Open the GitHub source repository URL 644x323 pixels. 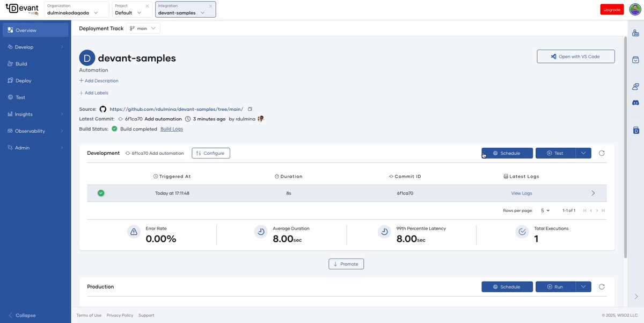click(176, 109)
